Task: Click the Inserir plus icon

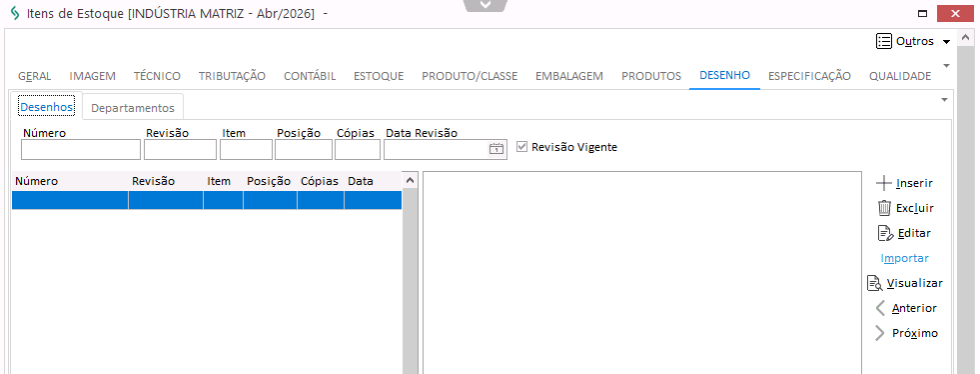Action: (x=884, y=183)
